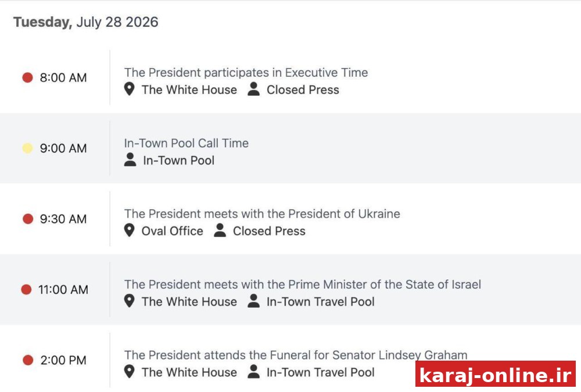This screenshot has height=392, width=581.
Task: Open 'The President participates in Executive Time'
Action: (246, 73)
